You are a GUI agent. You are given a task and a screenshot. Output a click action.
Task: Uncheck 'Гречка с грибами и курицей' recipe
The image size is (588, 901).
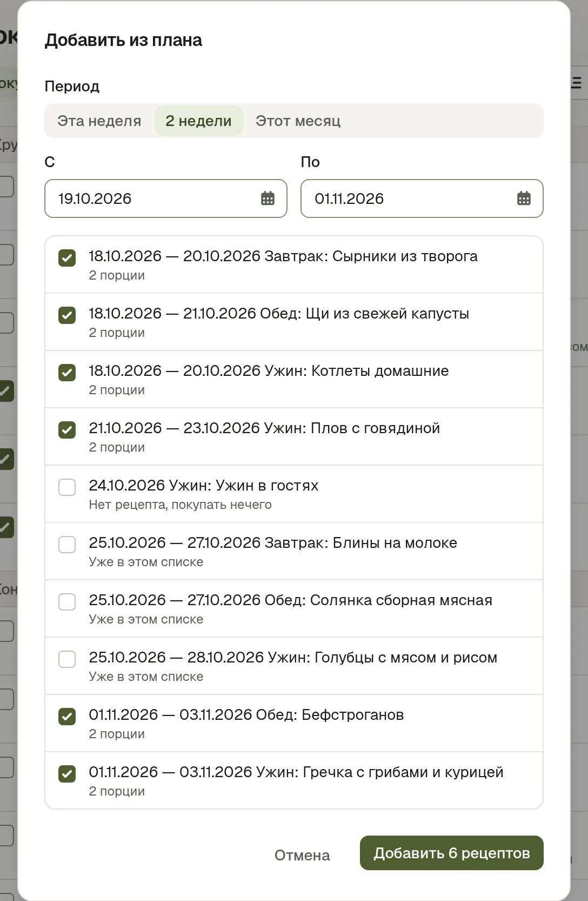pos(67,774)
